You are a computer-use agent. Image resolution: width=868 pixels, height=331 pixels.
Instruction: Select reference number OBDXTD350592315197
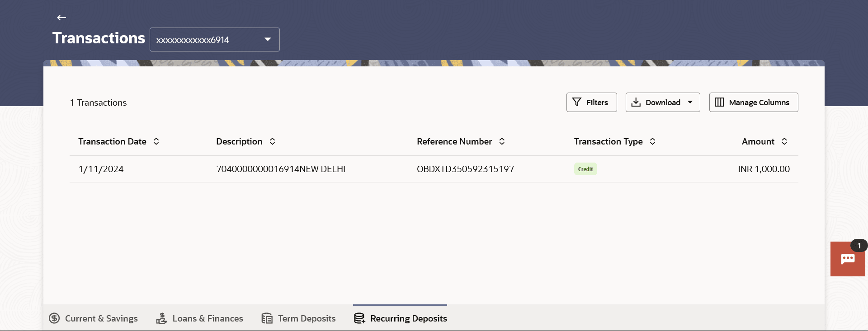[465, 169]
